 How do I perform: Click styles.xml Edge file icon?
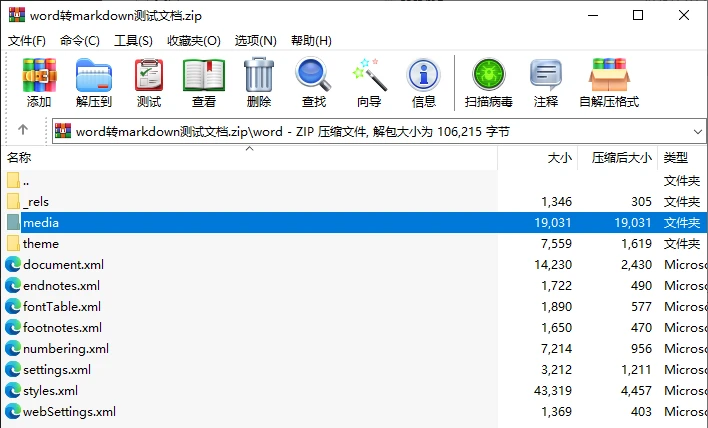click(x=13, y=391)
